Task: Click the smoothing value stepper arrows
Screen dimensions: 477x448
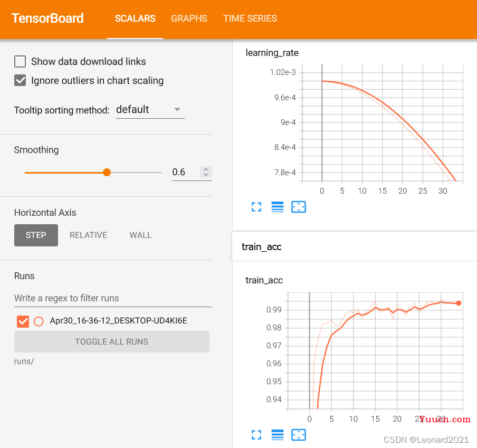Action: pyautogui.click(x=206, y=172)
